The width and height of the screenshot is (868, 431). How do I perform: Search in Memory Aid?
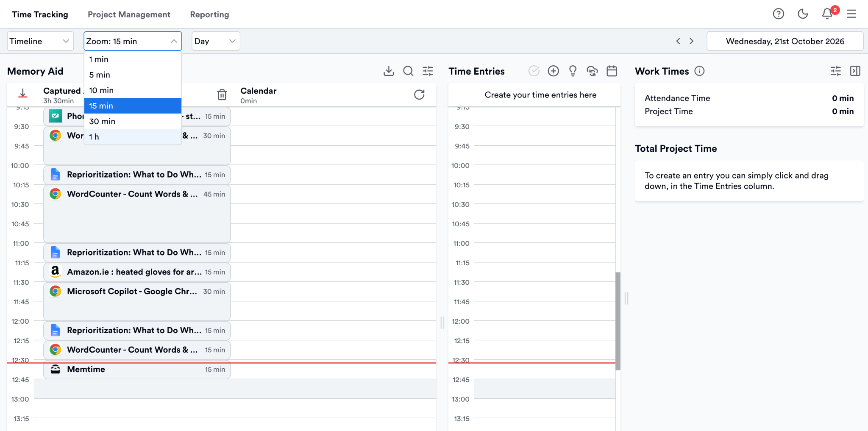click(408, 71)
